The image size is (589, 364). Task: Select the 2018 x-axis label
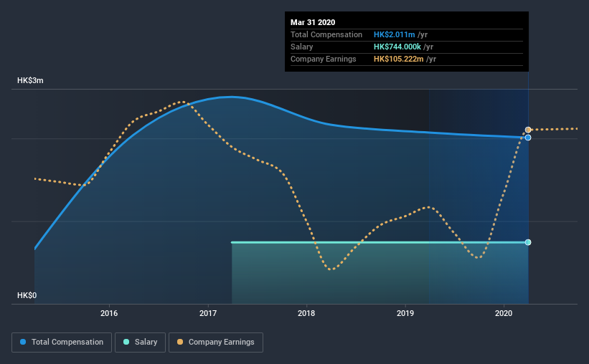(306, 313)
